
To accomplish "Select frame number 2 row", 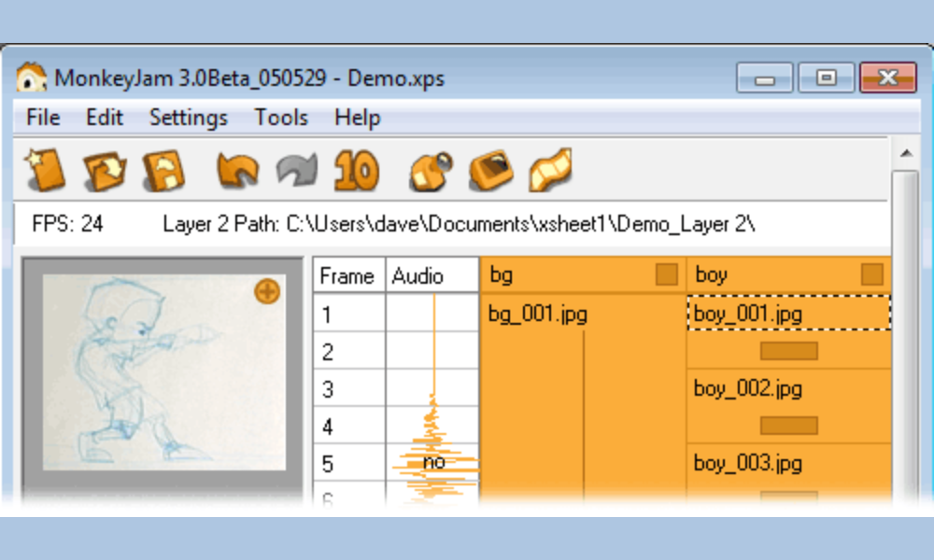I will [349, 351].
